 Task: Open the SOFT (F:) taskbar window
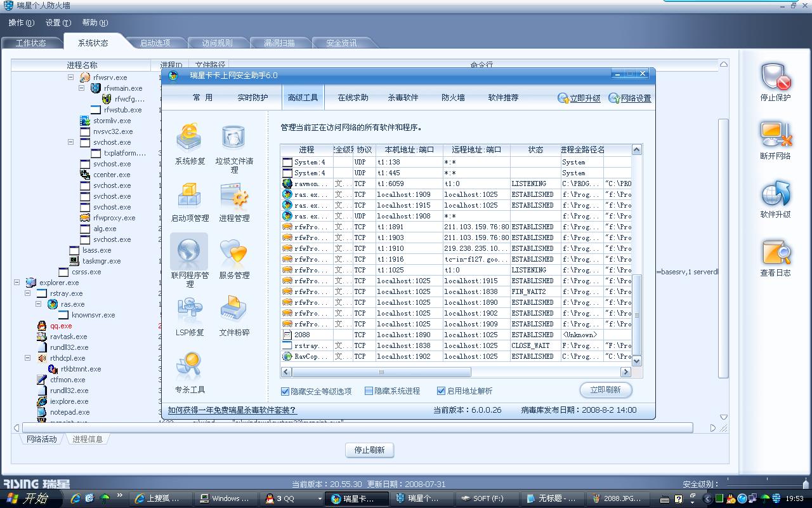click(x=487, y=498)
